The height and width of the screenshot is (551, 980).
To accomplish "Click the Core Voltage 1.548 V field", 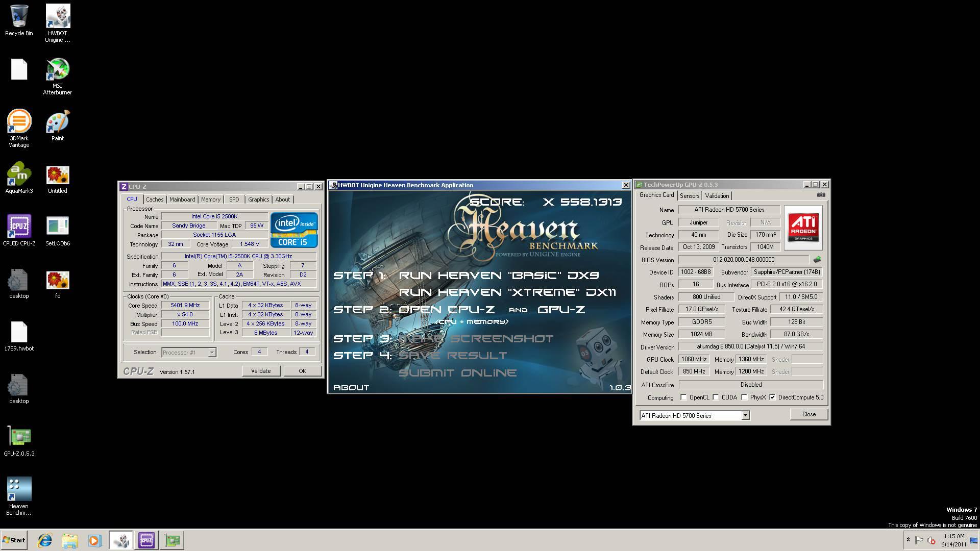I will (x=250, y=244).
